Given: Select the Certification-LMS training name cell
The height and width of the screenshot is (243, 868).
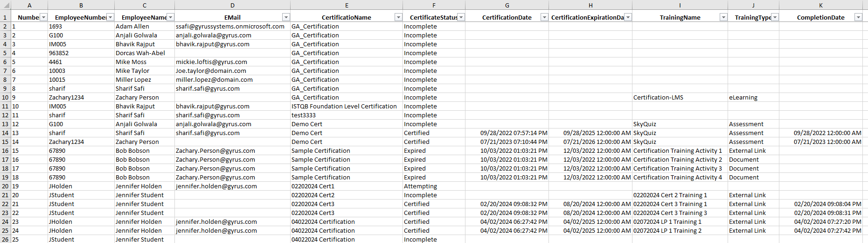Looking at the screenshot, I should point(658,98).
